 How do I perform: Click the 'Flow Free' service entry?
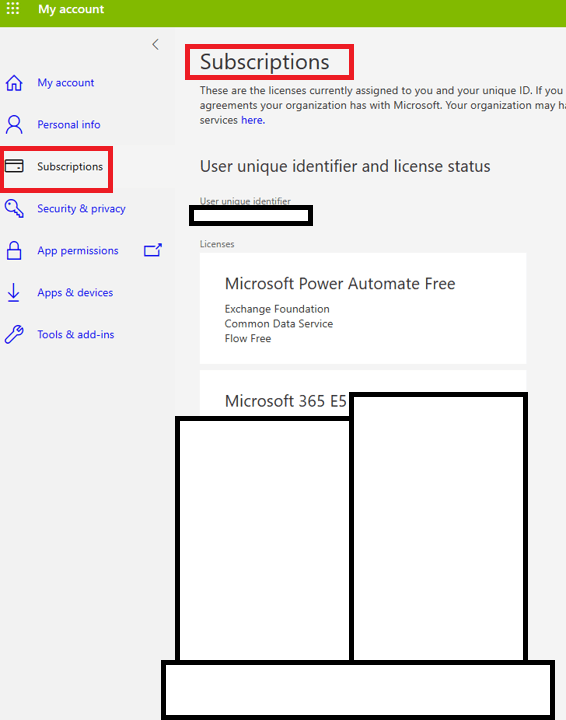[x=248, y=338]
